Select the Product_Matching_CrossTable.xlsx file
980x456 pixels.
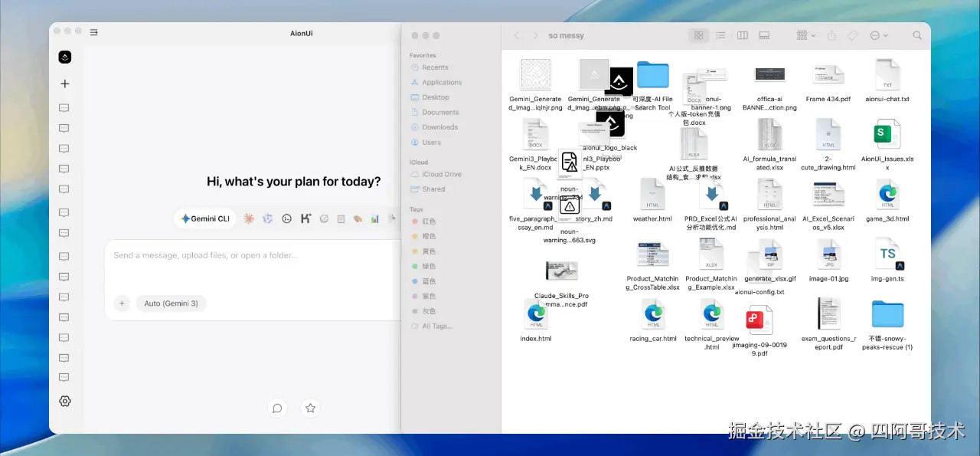point(652,254)
